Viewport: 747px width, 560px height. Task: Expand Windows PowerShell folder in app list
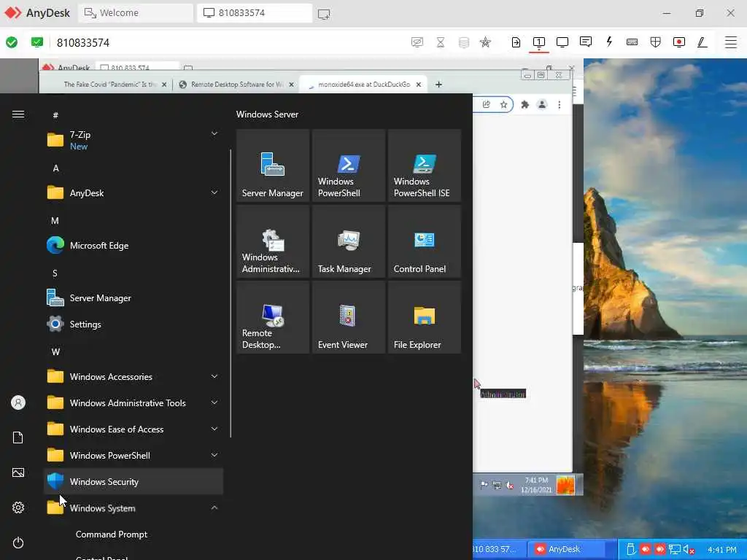tap(133, 455)
